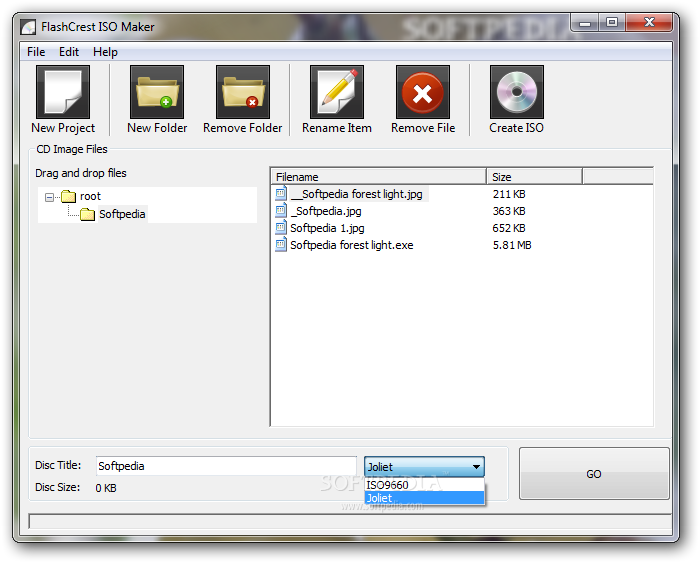The height and width of the screenshot is (563, 700).
Task: Click the New Folder icon
Action: point(157,92)
